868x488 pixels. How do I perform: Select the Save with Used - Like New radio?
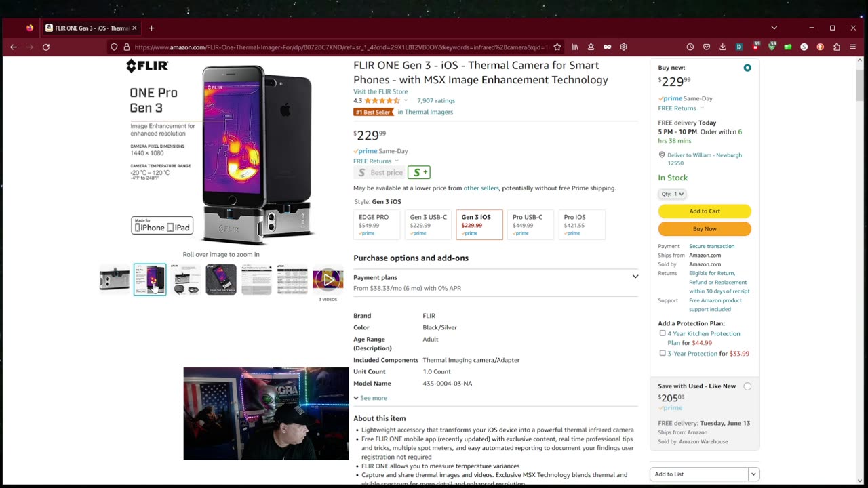click(x=747, y=386)
